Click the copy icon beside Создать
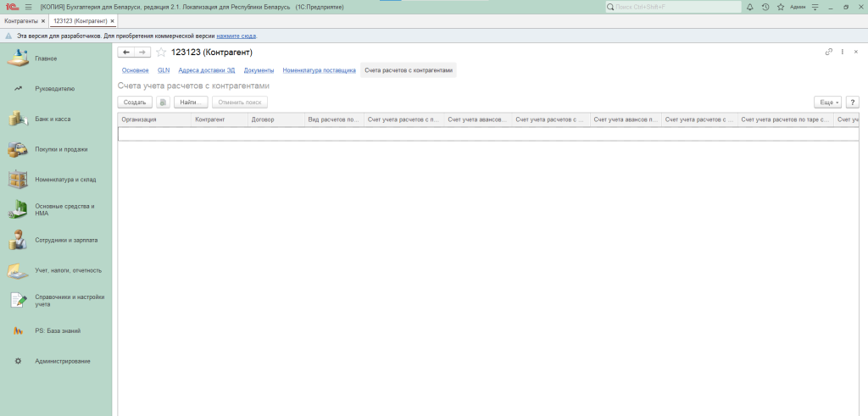 164,102
